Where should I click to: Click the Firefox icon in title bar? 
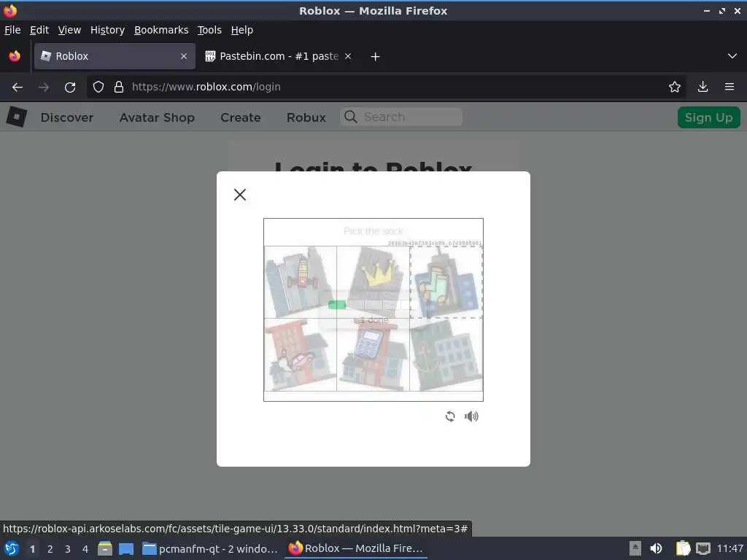click(10, 10)
